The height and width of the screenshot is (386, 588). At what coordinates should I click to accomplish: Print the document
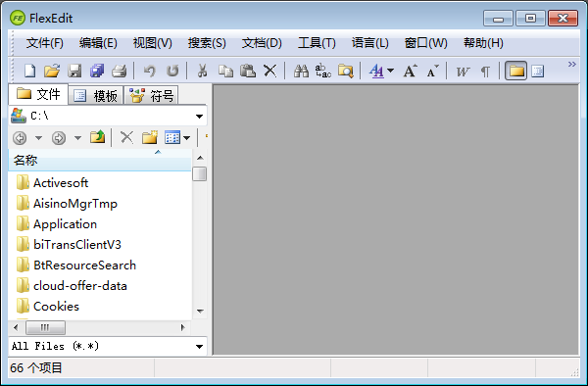point(120,71)
